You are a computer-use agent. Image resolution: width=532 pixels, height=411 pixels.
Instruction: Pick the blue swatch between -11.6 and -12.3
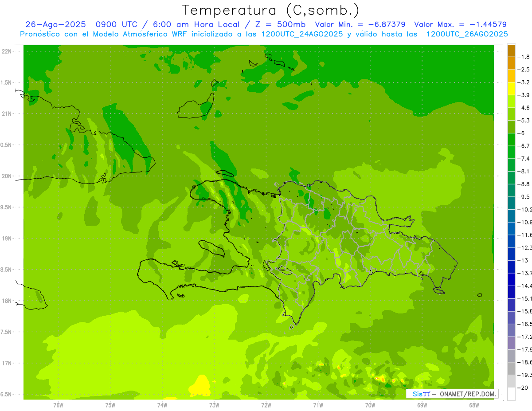tap(511, 241)
